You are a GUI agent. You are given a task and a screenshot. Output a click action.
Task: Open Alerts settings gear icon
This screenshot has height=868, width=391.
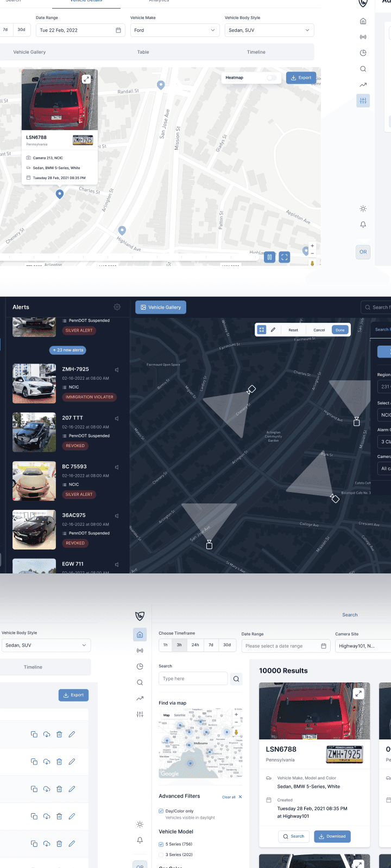pyautogui.click(x=117, y=307)
